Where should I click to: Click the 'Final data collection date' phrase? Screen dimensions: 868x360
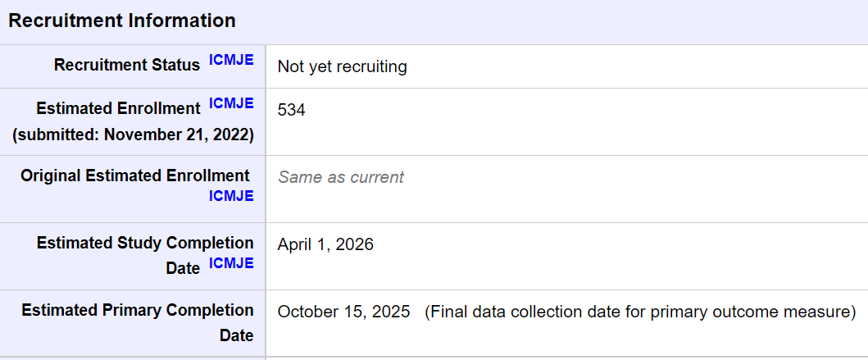[521, 312]
